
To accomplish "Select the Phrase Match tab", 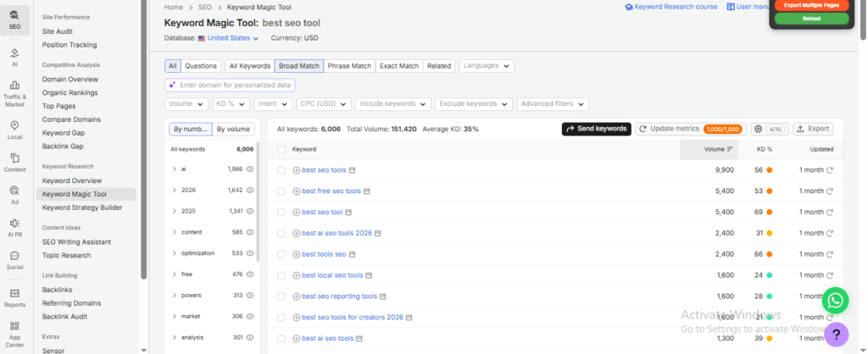I will (349, 66).
